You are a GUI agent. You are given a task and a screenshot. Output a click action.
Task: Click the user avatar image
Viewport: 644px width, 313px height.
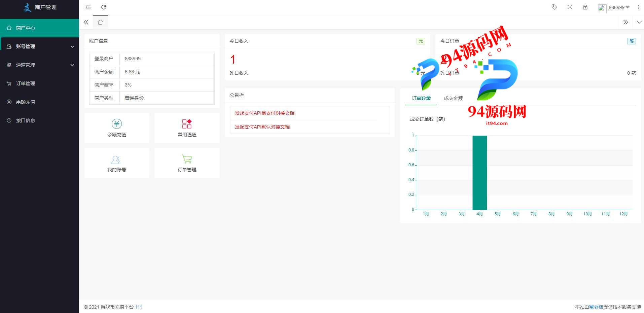click(x=602, y=8)
